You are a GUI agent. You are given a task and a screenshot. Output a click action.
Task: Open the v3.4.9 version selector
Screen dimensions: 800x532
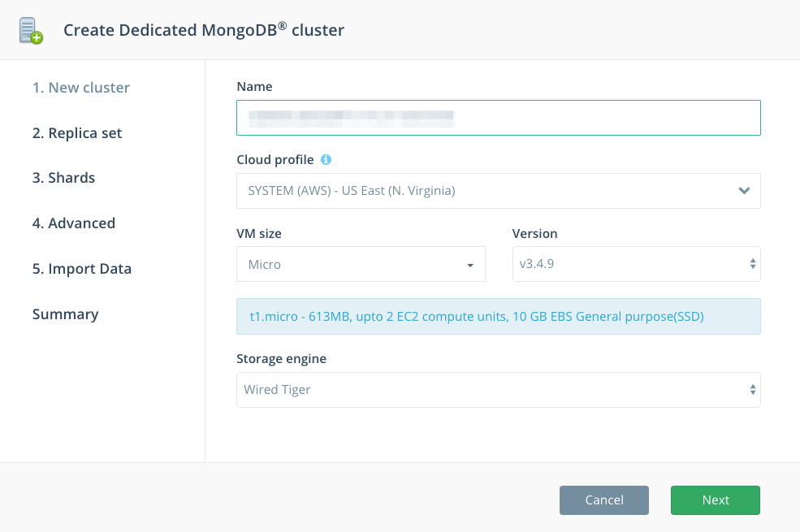tap(636, 264)
